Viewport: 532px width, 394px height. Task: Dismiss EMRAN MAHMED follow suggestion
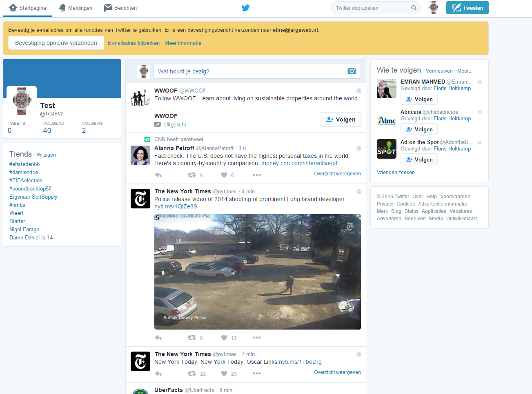pos(480,82)
